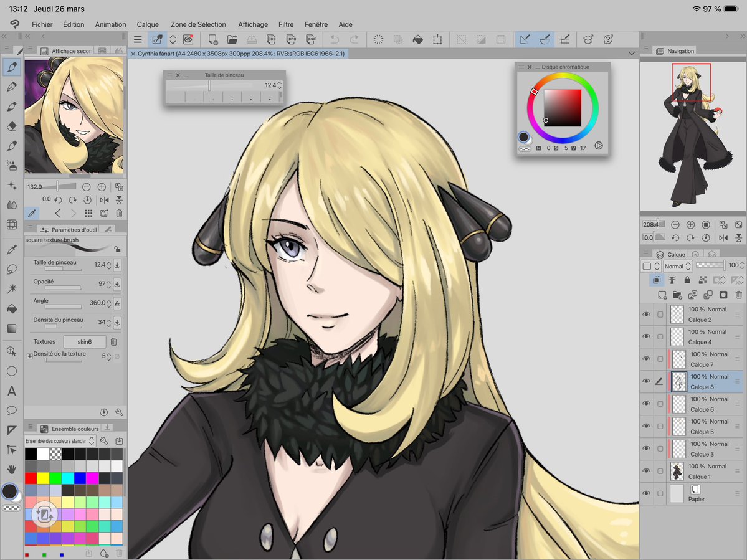
Task: Pick the red swatch in the color set
Action: (31, 478)
